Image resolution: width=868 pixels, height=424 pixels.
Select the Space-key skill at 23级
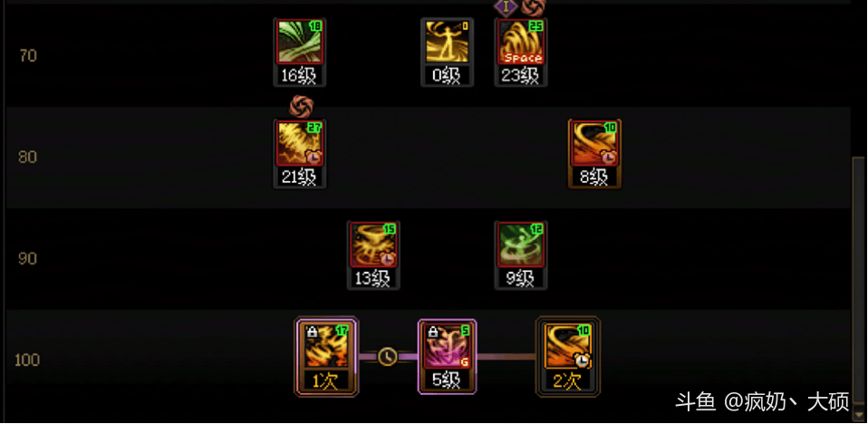tap(521, 42)
